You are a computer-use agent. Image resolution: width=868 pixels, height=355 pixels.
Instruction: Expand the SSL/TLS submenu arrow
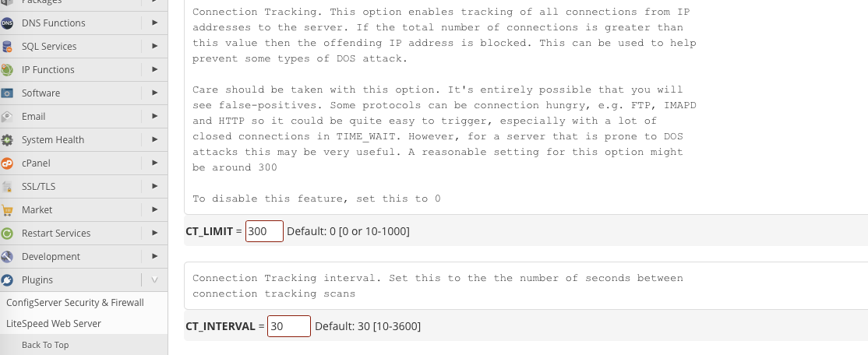[154, 187]
